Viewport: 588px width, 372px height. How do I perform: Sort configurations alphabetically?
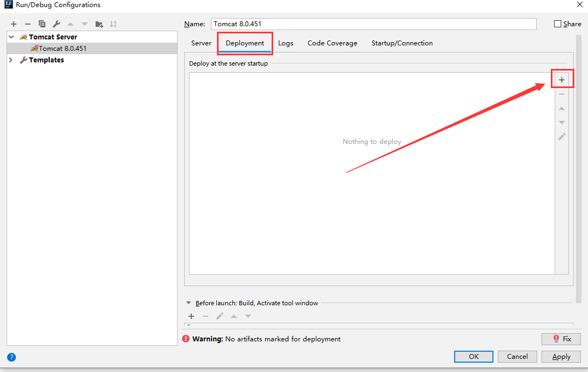[x=113, y=24]
